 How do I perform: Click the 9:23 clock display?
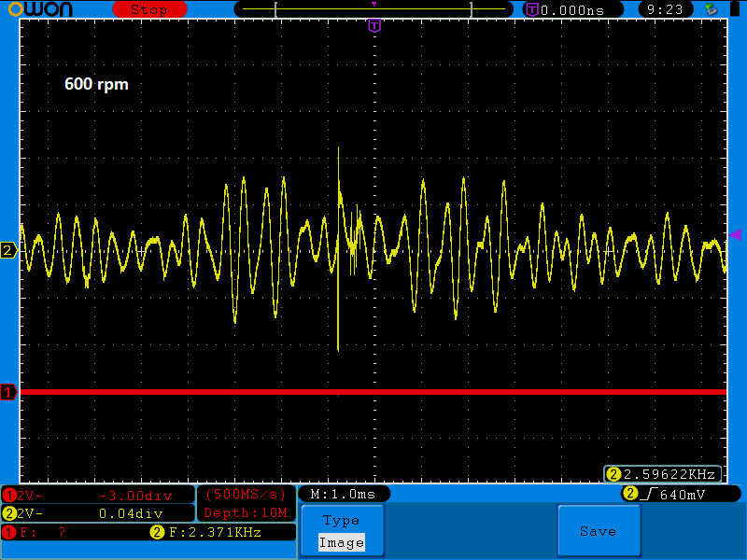[x=665, y=9]
